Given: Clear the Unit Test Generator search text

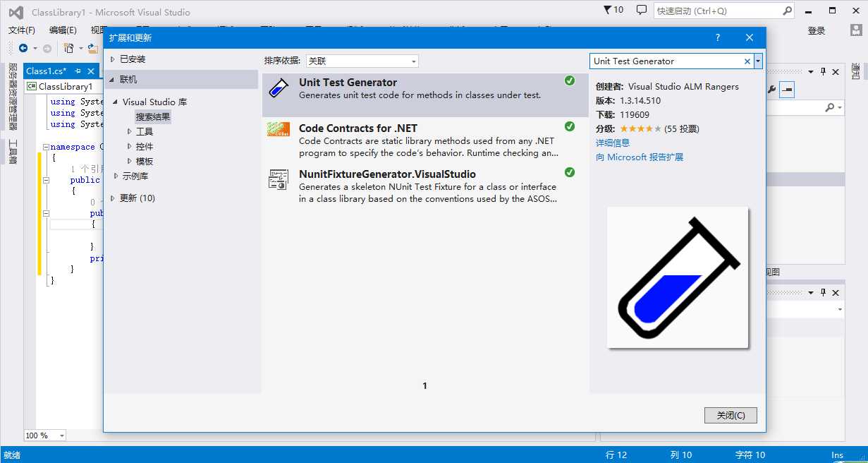Looking at the screenshot, I should point(747,61).
